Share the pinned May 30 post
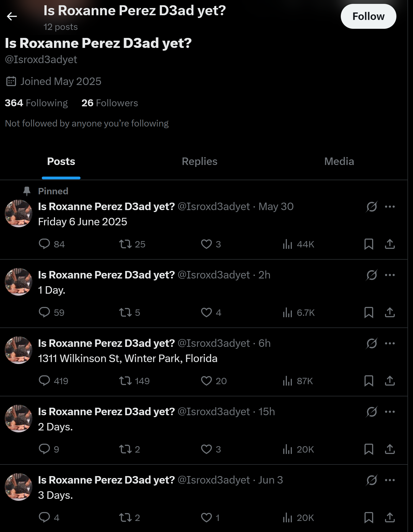 390,244
